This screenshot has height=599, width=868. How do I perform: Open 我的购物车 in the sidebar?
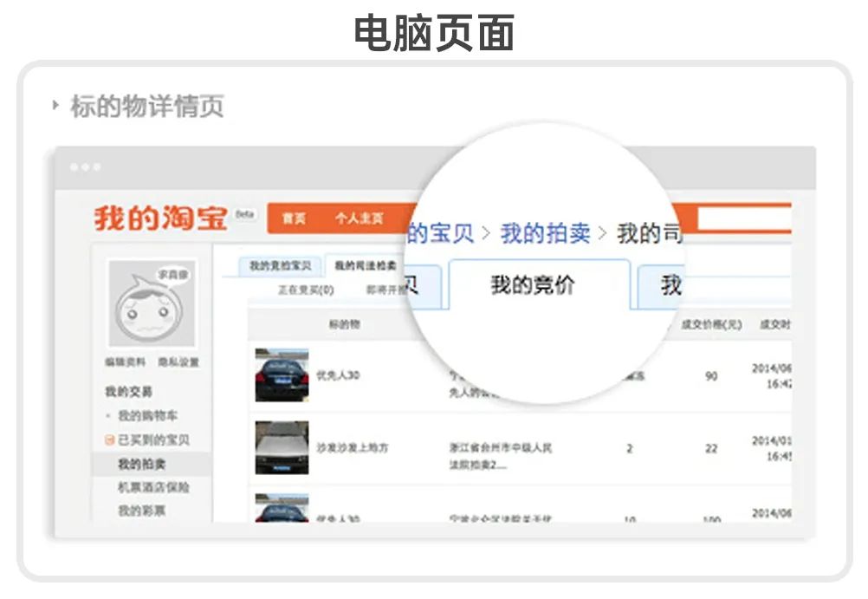coord(147,416)
